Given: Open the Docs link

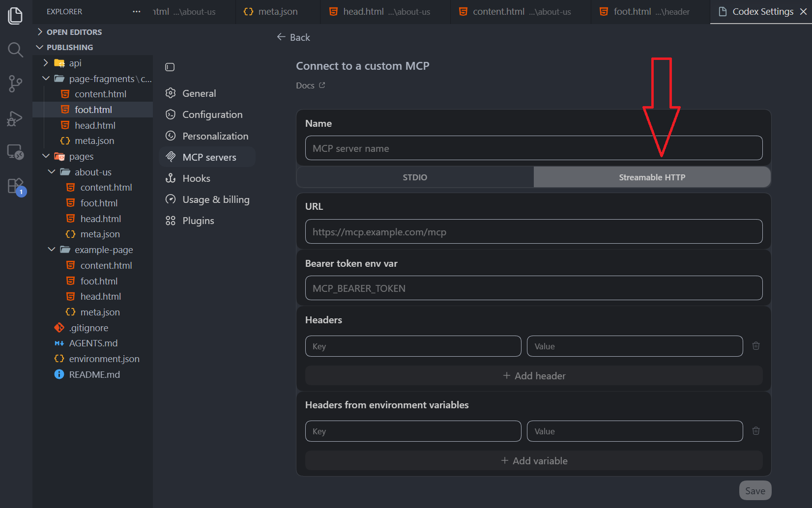Looking at the screenshot, I should [310, 85].
